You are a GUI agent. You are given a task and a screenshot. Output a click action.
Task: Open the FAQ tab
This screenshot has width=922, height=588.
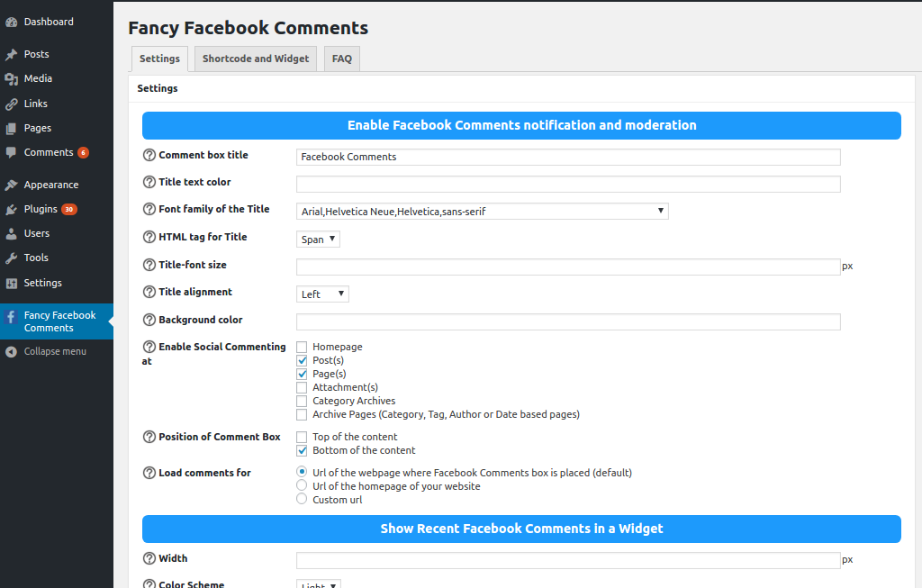click(342, 59)
